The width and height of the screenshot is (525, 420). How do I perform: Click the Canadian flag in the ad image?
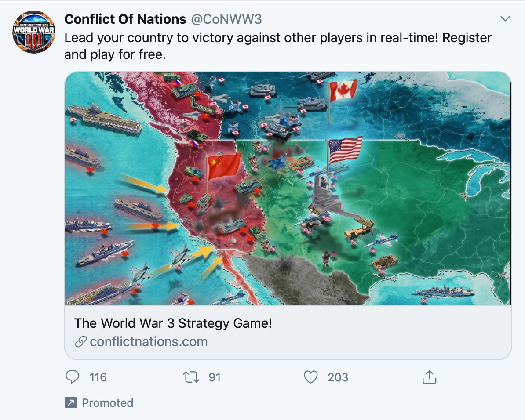point(343,91)
